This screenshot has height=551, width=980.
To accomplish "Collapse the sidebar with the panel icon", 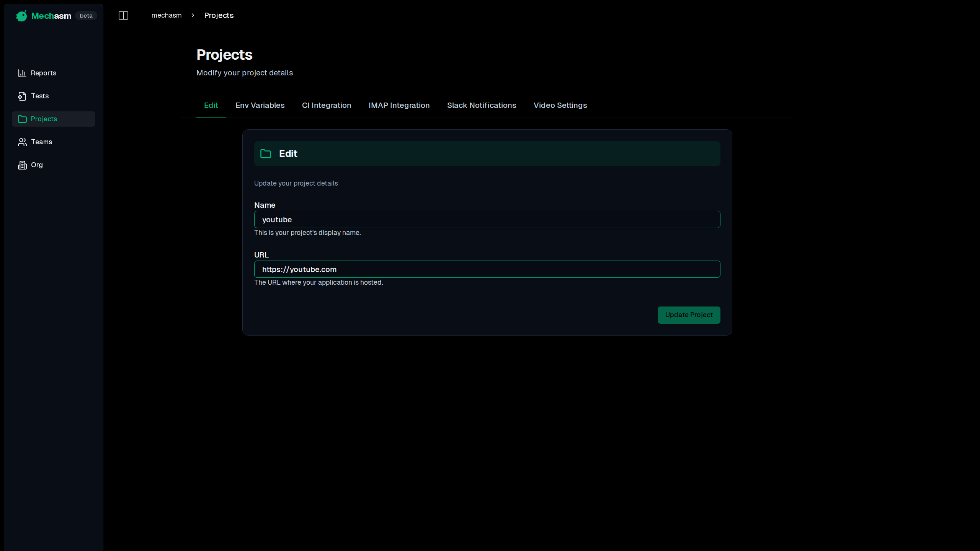I will (123, 15).
